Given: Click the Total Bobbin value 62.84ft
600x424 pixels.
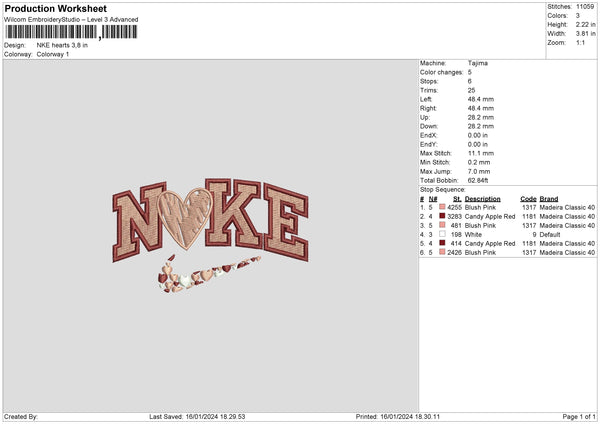Looking at the screenshot, I should tap(478, 181).
